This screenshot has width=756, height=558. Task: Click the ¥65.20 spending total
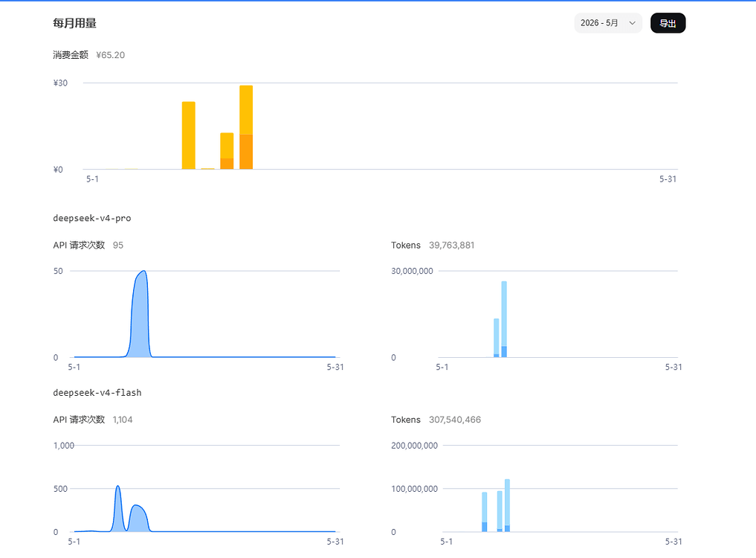pos(111,55)
